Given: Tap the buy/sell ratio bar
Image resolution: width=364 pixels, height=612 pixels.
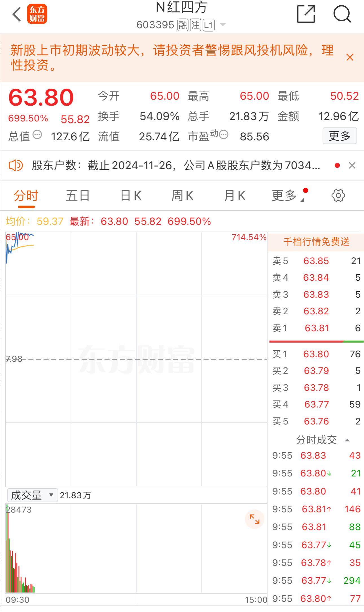Looking at the screenshot, I should (316, 341).
